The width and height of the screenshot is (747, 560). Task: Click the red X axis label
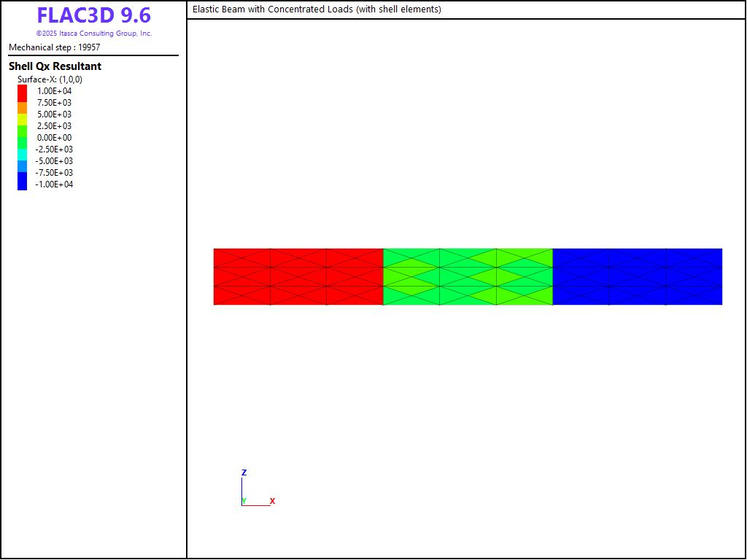pos(272,502)
